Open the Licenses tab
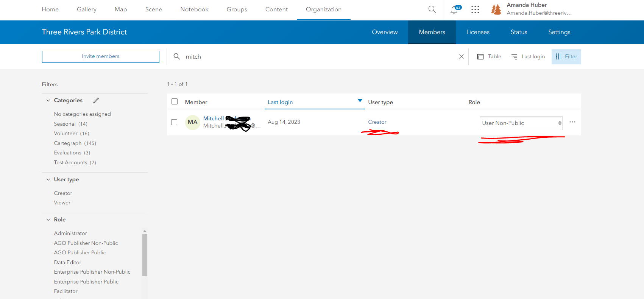 pos(478,32)
